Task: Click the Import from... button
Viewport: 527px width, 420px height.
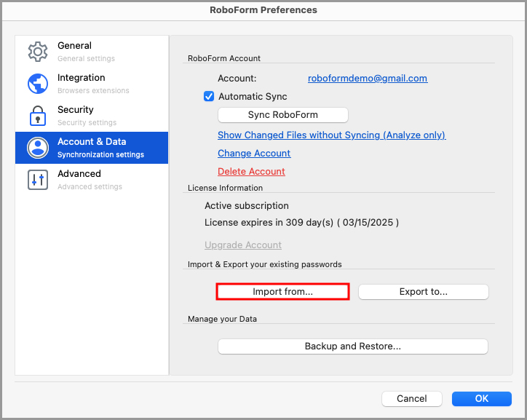Action: pyautogui.click(x=282, y=292)
